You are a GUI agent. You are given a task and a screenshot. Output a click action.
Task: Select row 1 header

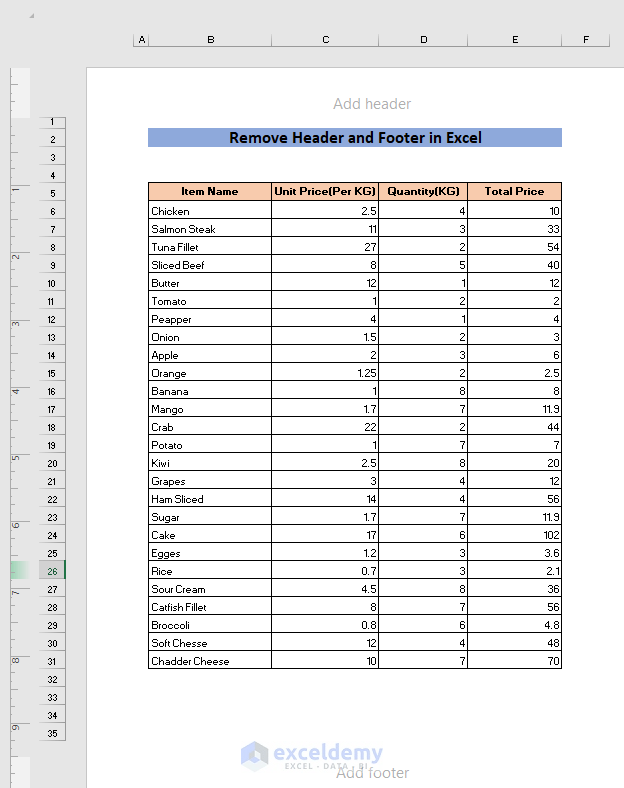tap(52, 122)
